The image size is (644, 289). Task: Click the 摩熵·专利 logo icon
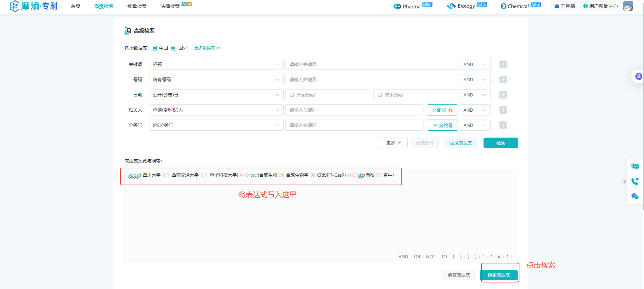pos(14,6)
